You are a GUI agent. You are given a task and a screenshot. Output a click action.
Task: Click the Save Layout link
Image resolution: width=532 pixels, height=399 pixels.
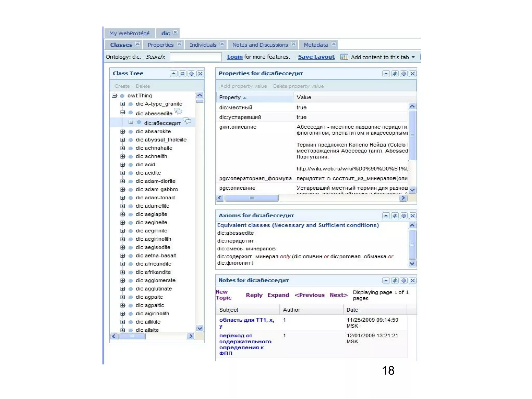pos(316,57)
